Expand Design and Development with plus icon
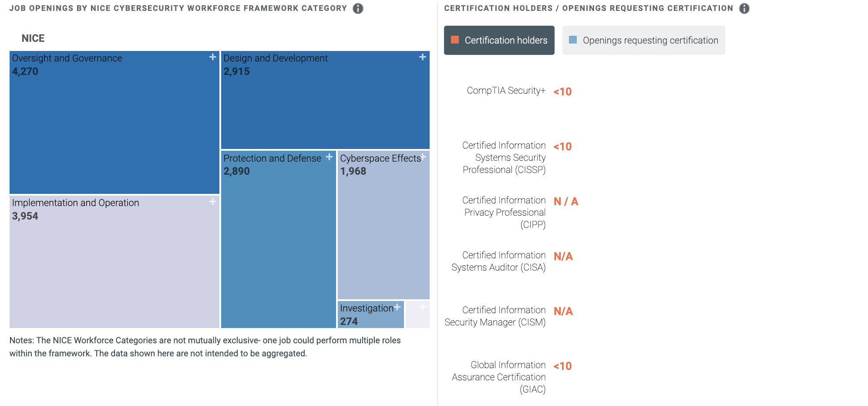The height and width of the screenshot is (406, 868). point(422,57)
